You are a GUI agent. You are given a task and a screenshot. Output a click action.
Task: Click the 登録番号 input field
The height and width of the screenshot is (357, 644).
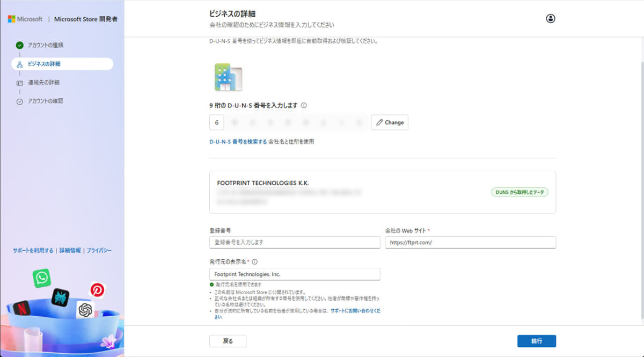pos(295,242)
